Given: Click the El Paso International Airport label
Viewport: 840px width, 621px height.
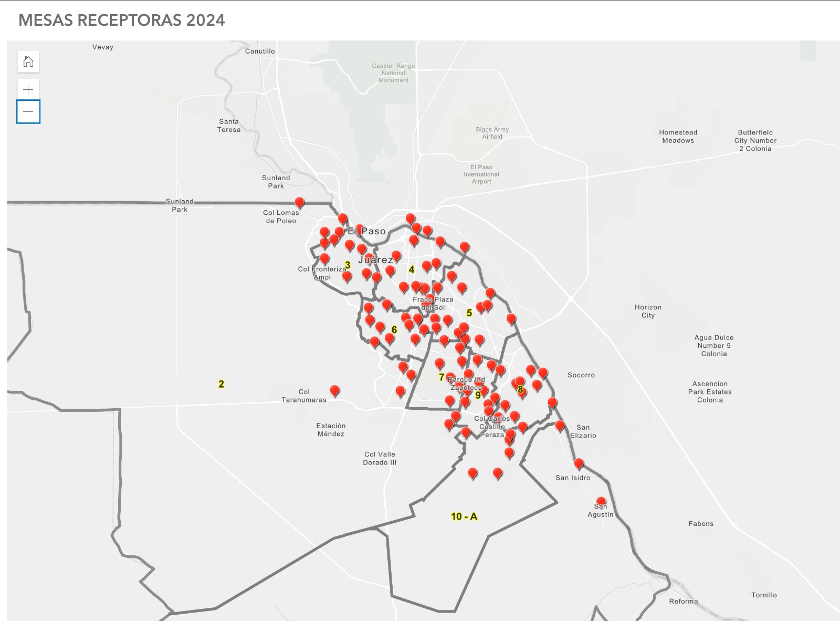Looking at the screenshot, I should click(x=481, y=174).
